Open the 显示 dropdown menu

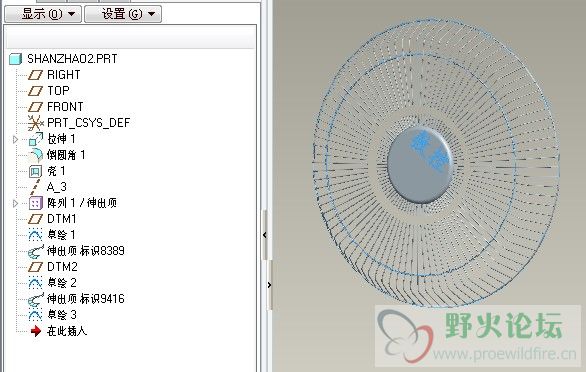click(x=43, y=14)
